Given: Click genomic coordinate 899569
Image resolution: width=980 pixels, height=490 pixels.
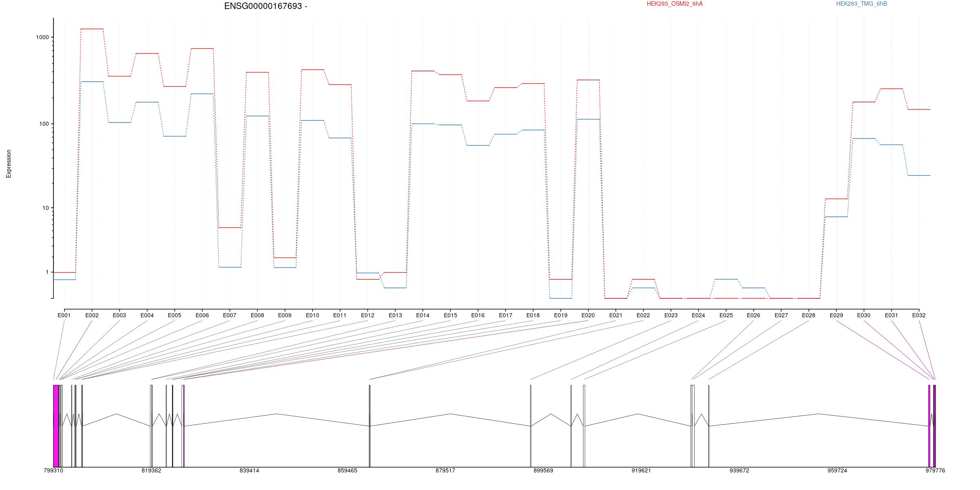Looking at the screenshot, I should (543, 471).
